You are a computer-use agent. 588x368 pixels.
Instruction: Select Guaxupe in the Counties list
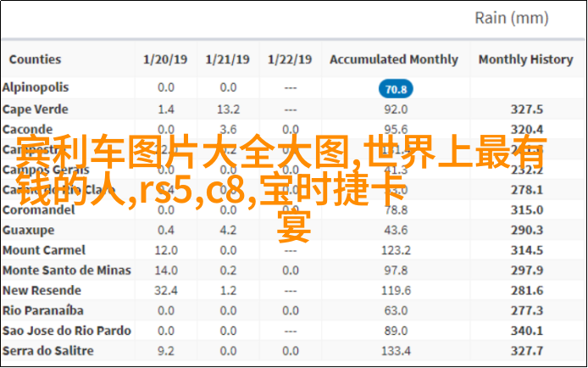coord(28,230)
